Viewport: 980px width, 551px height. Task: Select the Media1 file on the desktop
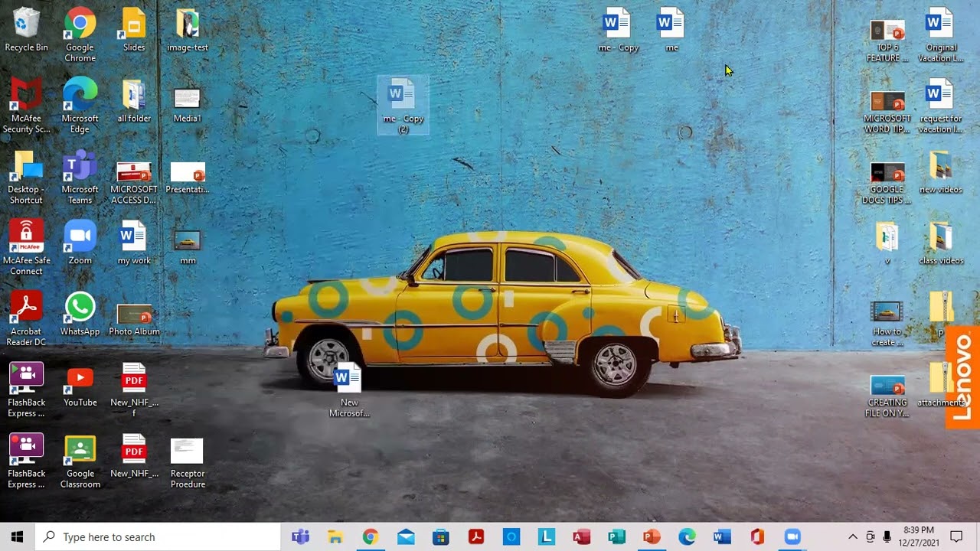[188, 106]
